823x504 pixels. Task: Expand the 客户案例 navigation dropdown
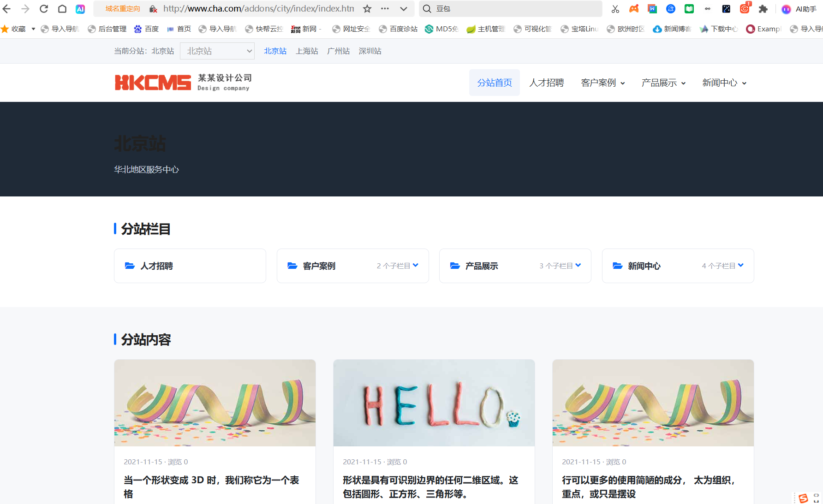coord(603,83)
